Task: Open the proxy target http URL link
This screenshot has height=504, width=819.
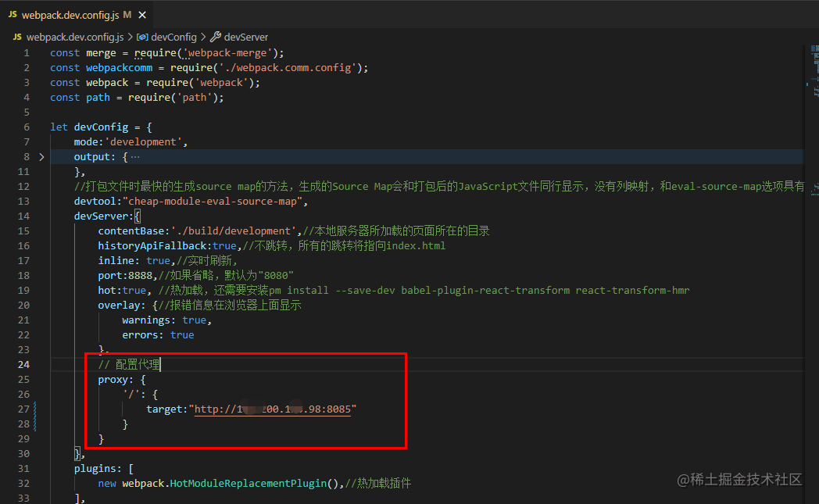Action: (272, 409)
